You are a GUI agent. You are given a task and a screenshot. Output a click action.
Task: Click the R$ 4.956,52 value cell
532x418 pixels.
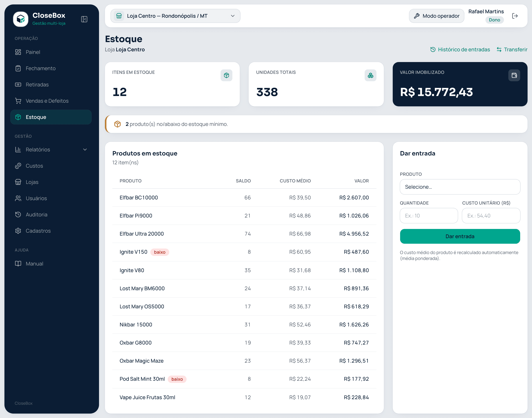tap(354, 234)
